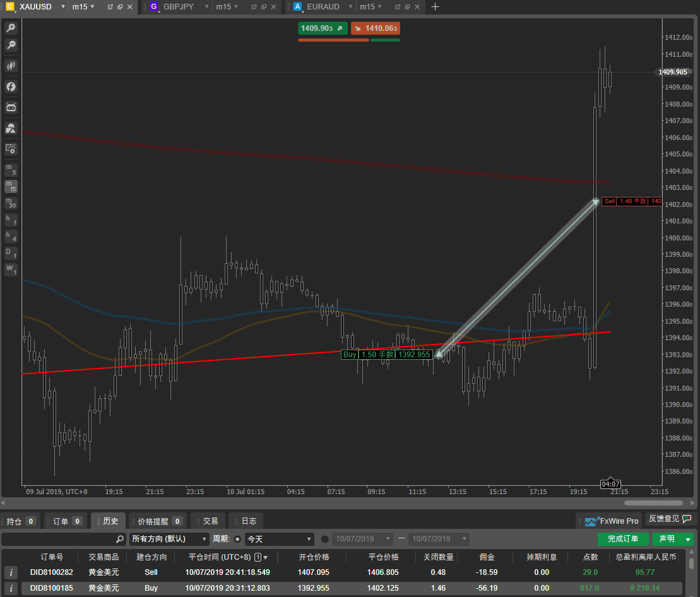Click the 声明 statement button
The width and height of the screenshot is (700, 597).
[x=667, y=539]
